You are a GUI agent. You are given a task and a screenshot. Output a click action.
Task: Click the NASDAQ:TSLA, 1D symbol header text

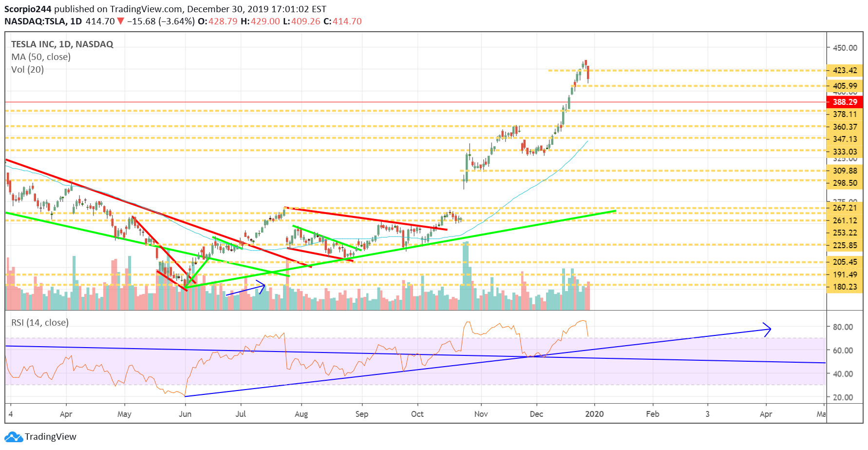43,21
